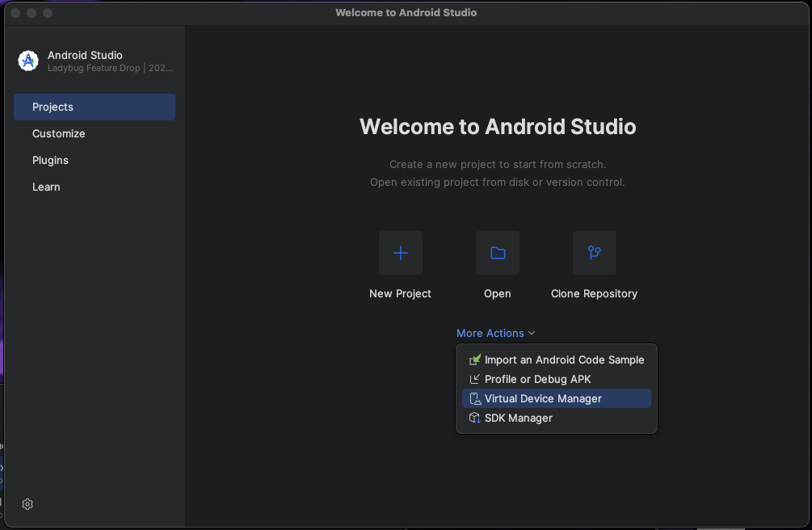This screenshot has height=530, width=812.
Task: Click the Android Studio logo icon
Action: [28, 61]
